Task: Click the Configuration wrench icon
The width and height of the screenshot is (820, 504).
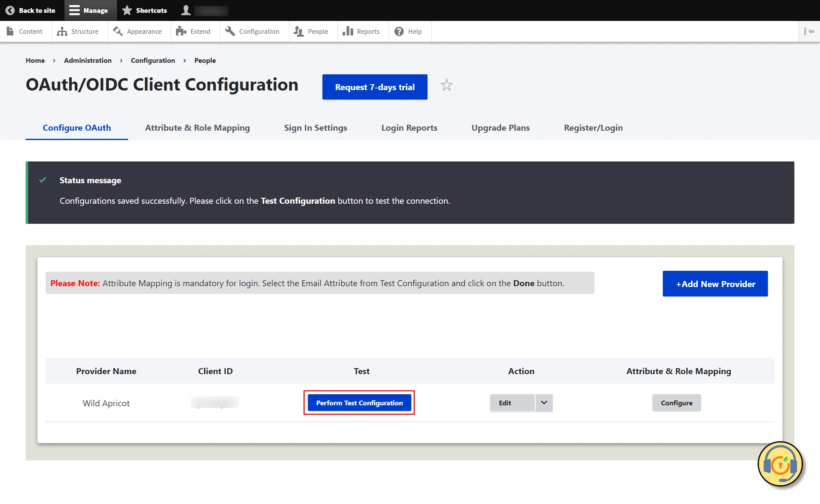Action: 230,31
